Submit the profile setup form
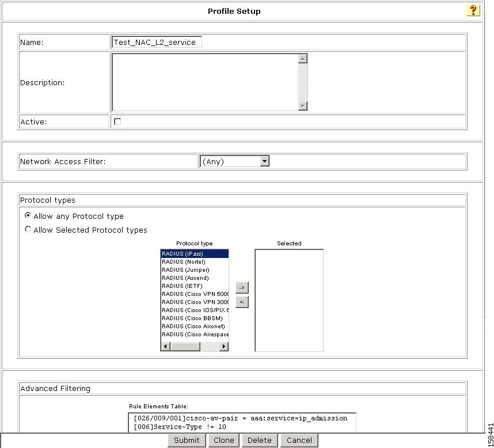This screenshot has width=494, height=448. [186, 439]
